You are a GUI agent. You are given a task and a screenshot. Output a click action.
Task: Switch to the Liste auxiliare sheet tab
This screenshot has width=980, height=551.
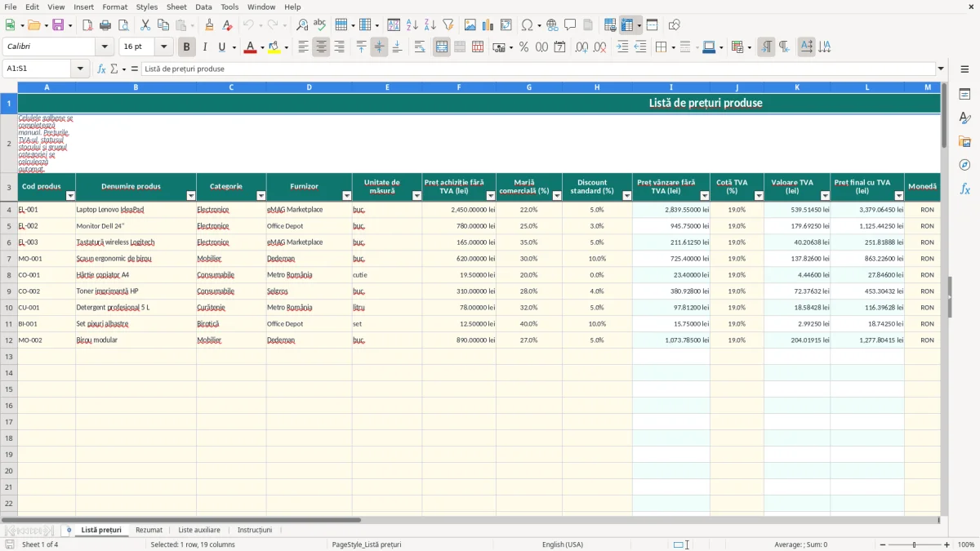(x=199, y=530)
